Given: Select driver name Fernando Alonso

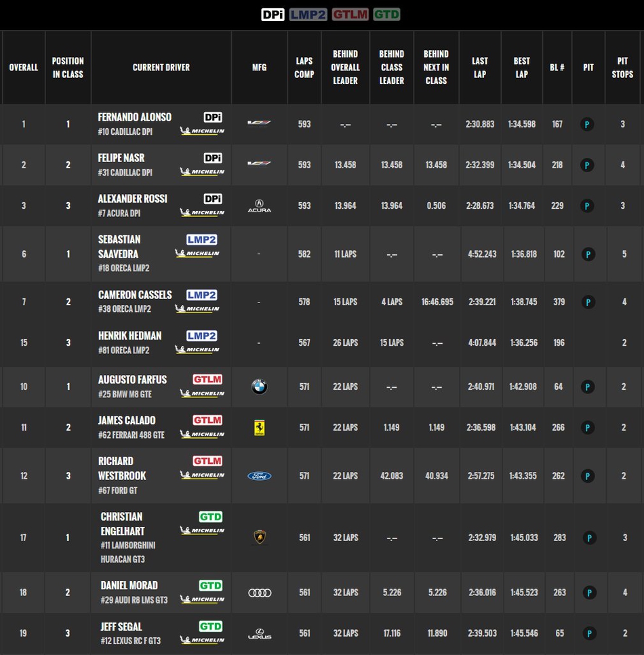Looking at the screenshot, I should [134, 117].
